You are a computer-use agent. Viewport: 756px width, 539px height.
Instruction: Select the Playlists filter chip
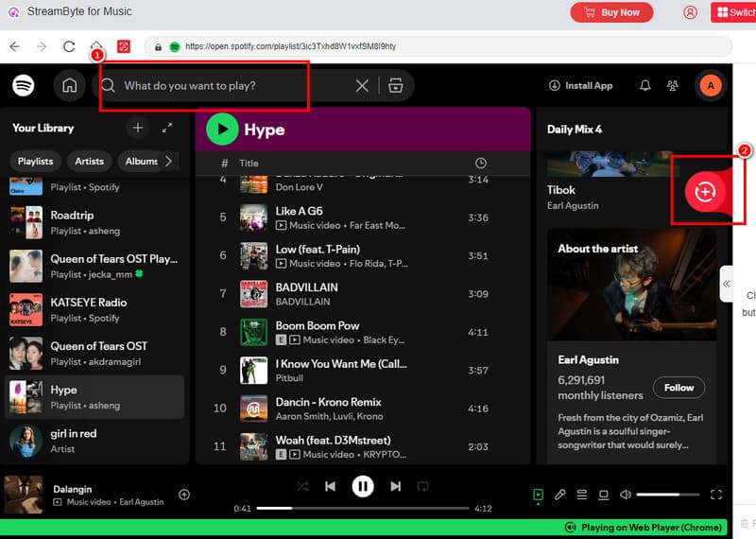[x=35, y=161]
